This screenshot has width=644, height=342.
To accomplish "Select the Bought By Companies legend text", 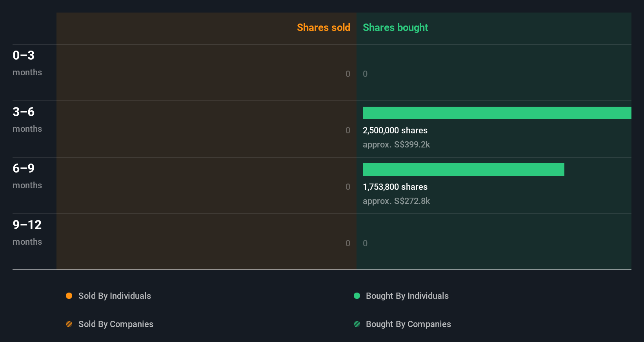I will pos(408,324).
